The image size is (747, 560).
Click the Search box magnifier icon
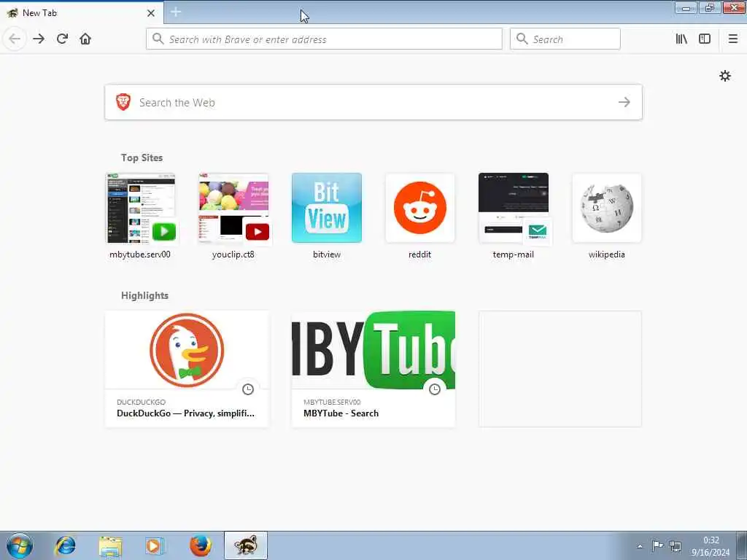coord(522,39)
